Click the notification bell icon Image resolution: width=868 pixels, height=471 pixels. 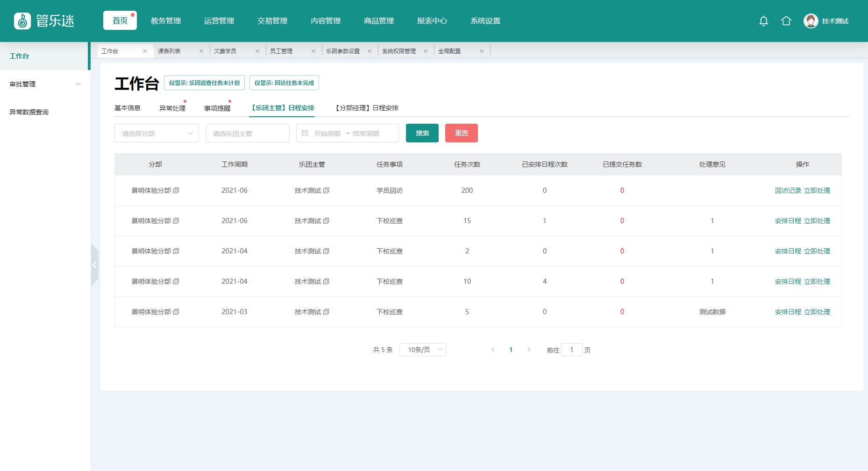pyautogui.click(x=763, y=21)
